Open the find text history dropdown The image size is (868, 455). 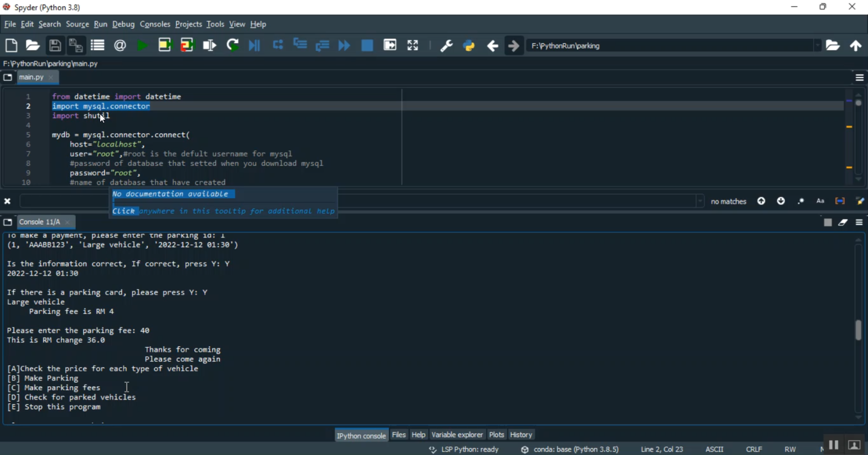pyautogui.click(x=700, y=201)
